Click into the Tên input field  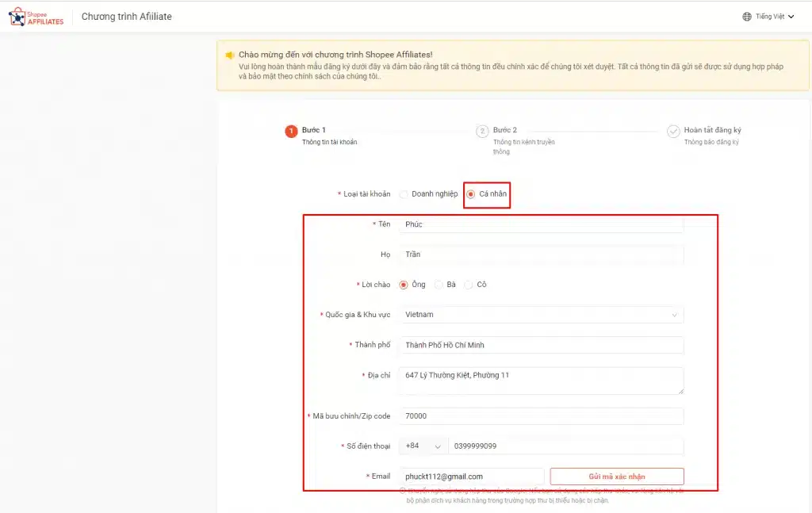pyautogui.click(x=540, y=224)
